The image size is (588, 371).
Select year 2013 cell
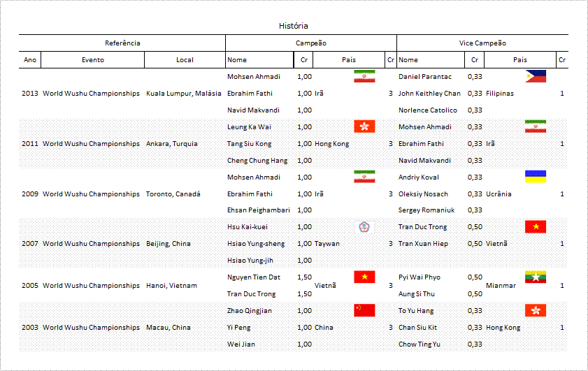30,94
